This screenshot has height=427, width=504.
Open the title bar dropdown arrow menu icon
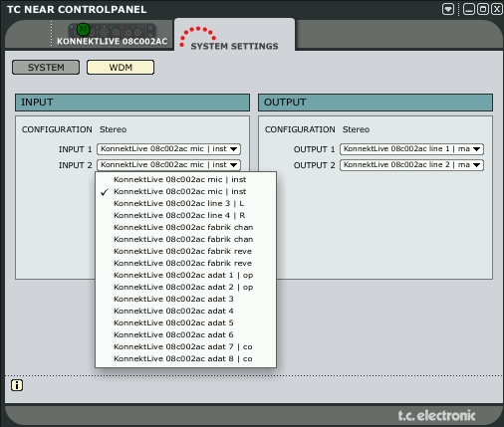coord(448,9)
